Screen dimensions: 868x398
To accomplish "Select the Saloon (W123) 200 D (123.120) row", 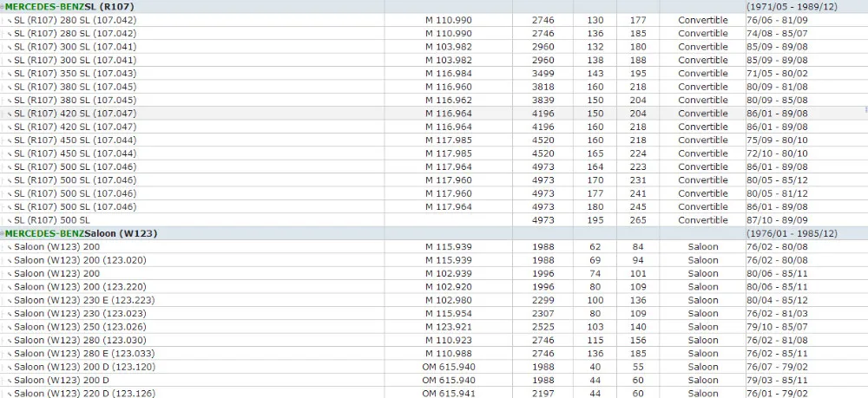I will [x=434, y=367].
